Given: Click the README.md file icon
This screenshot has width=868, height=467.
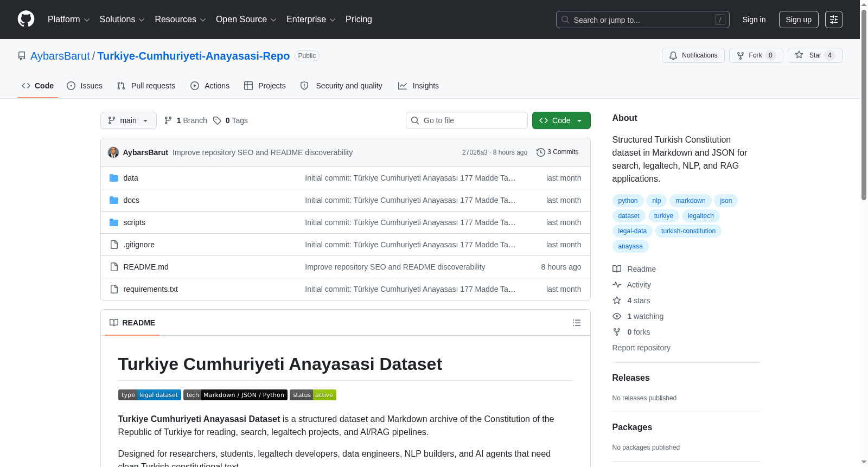Looking at the screenshot, I should tap(114, 267).
